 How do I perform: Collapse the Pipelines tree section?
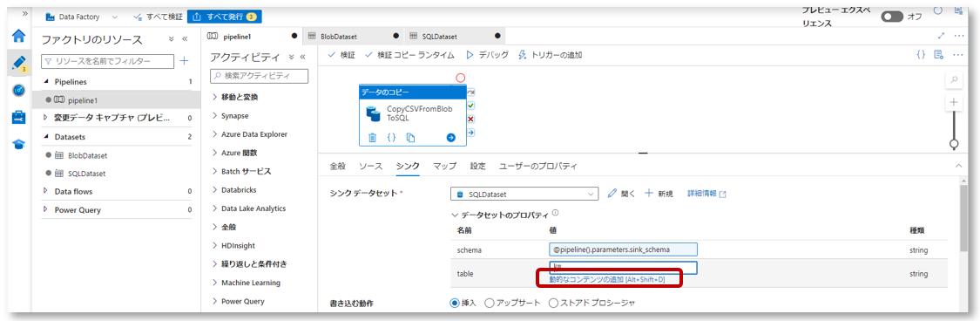[x=46, y=82]
